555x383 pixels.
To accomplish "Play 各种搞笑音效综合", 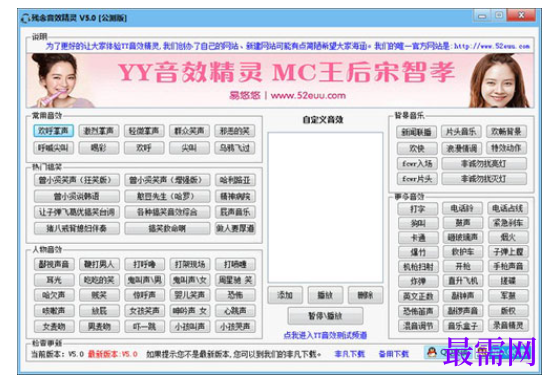I will pyautogui.click(x=167, y=212).
